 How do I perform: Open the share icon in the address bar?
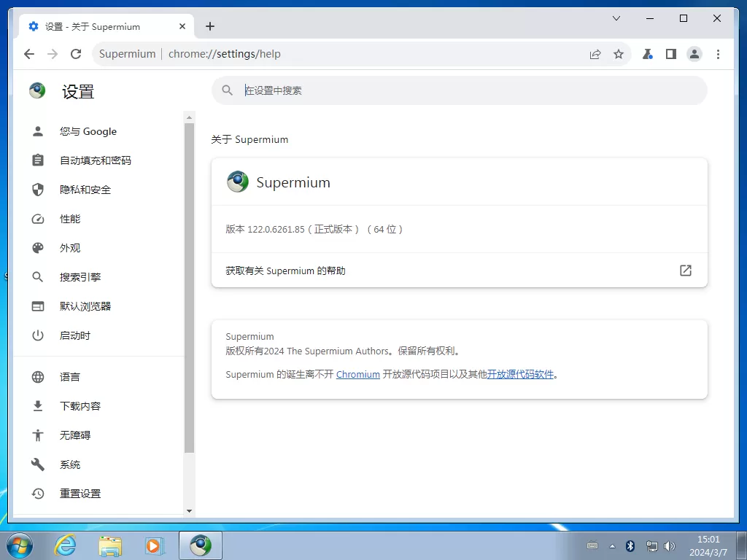595,53
